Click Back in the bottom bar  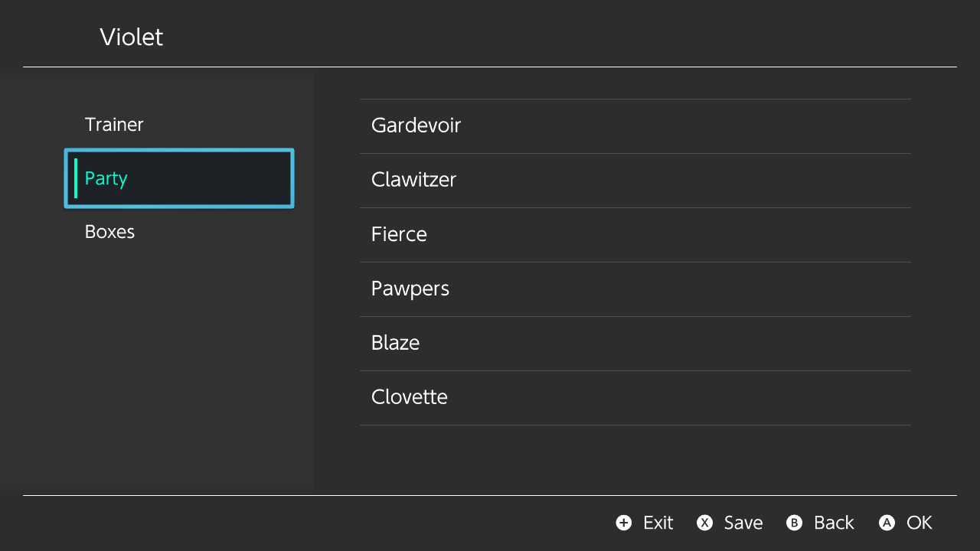pyautogui.click(x=833, y=523)
